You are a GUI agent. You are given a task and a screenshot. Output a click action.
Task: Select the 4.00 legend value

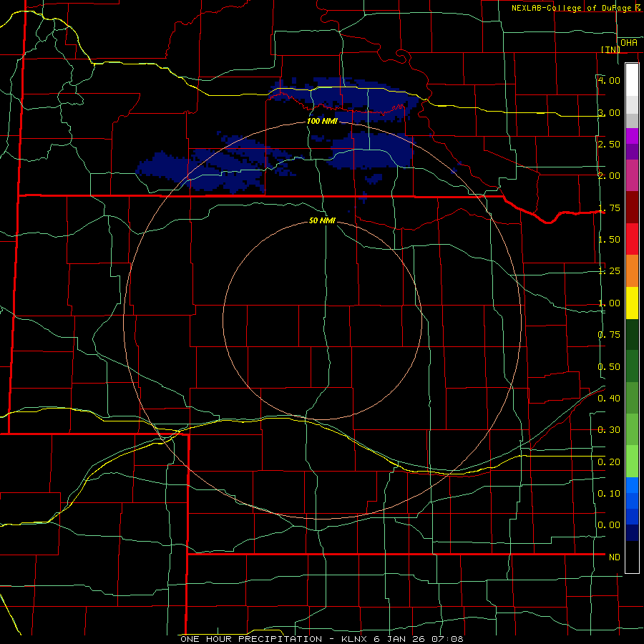pyautogui.click(x=609, y=80)
